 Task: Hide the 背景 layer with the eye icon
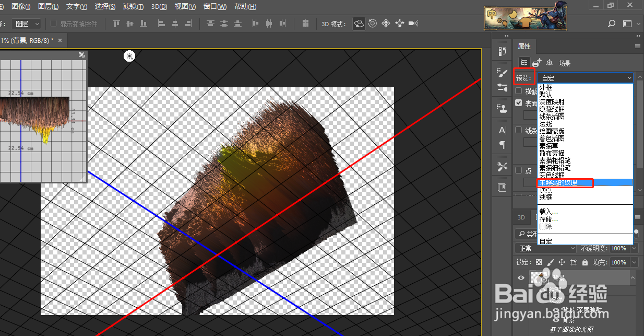(521, 278)
